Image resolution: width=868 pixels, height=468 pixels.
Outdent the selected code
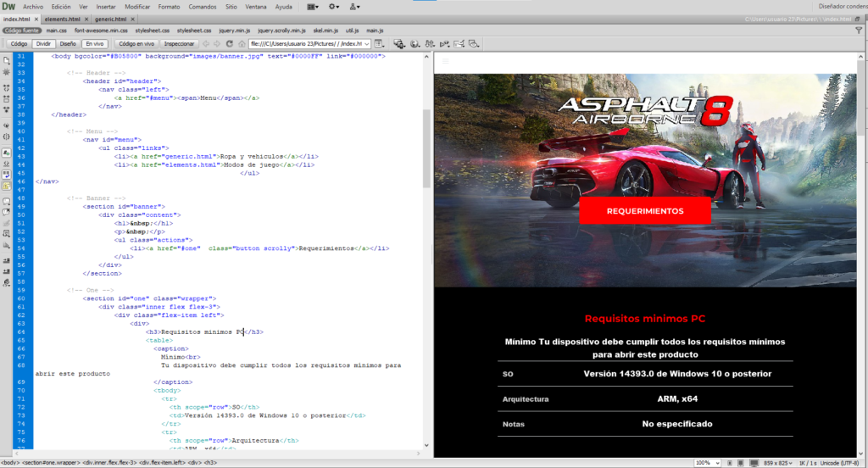(x=7, y=271)
